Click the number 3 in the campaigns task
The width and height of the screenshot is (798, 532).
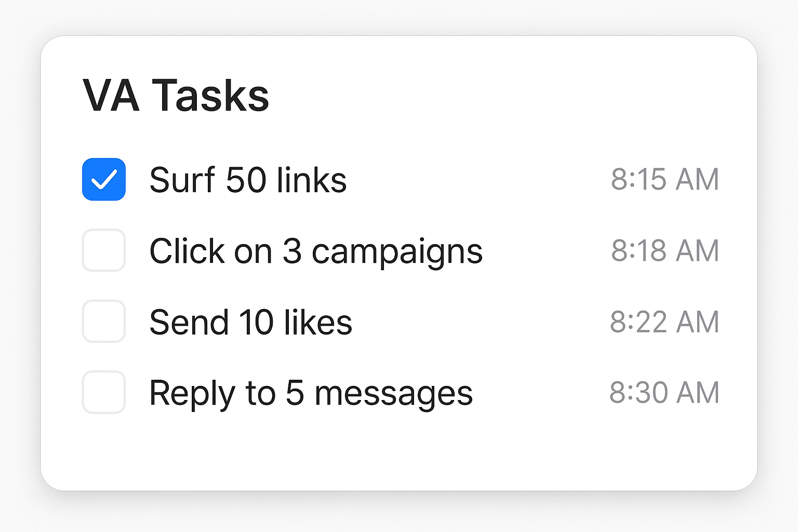[x=292, y=251]
